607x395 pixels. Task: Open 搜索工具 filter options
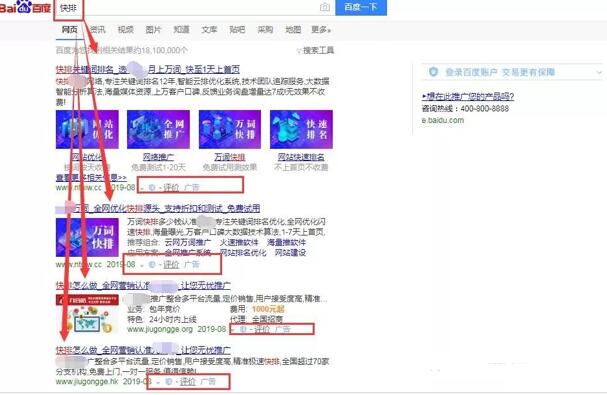click(315, 50)
